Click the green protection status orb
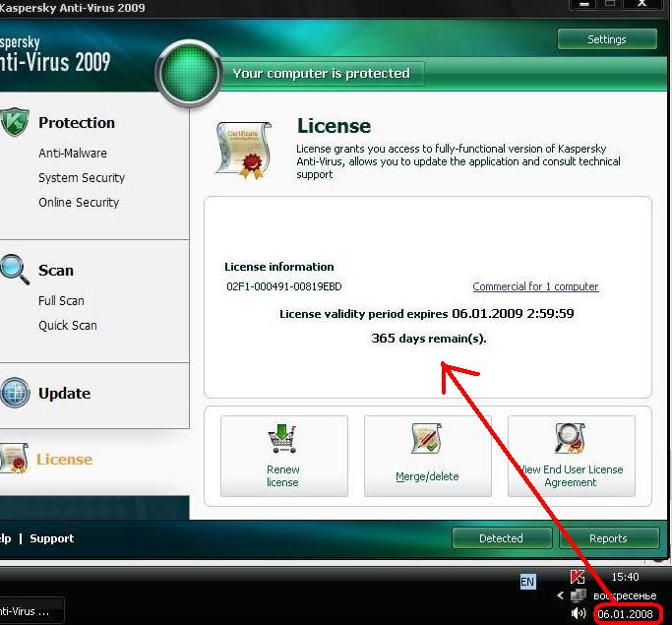This screenshot has height=625, width=672. (x=189, y=73)
